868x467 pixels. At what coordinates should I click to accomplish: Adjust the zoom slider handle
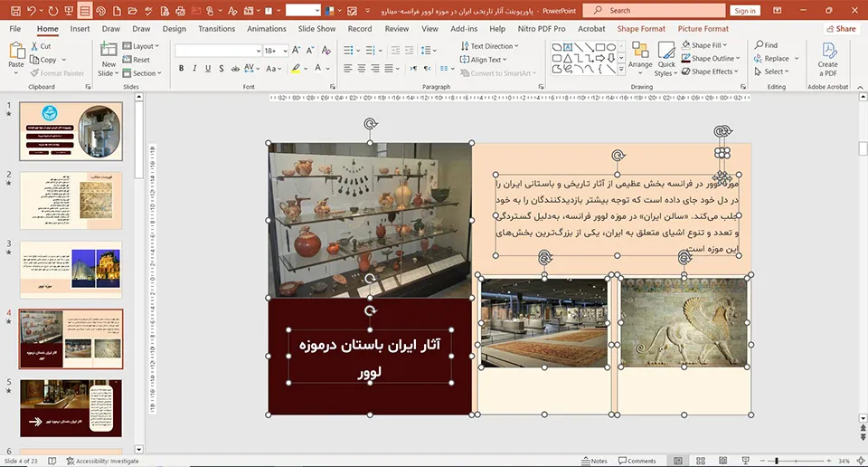point(777,461)
